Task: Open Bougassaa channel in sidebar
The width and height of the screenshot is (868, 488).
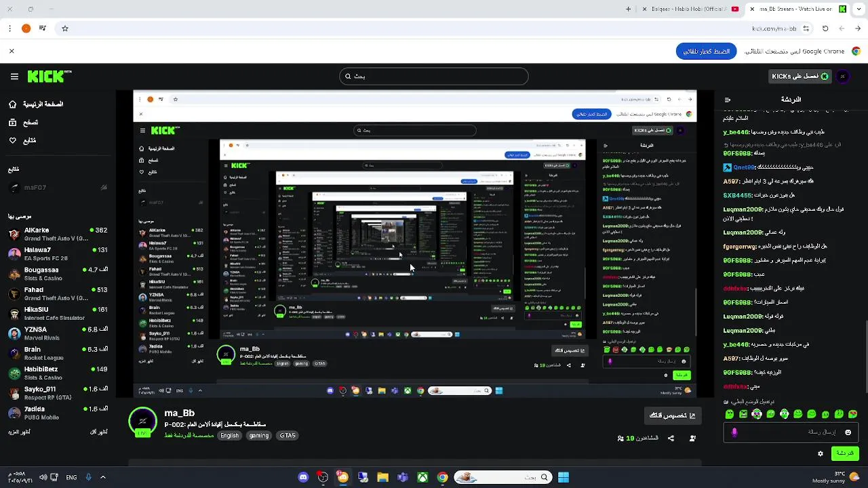Action: [57, 274]
